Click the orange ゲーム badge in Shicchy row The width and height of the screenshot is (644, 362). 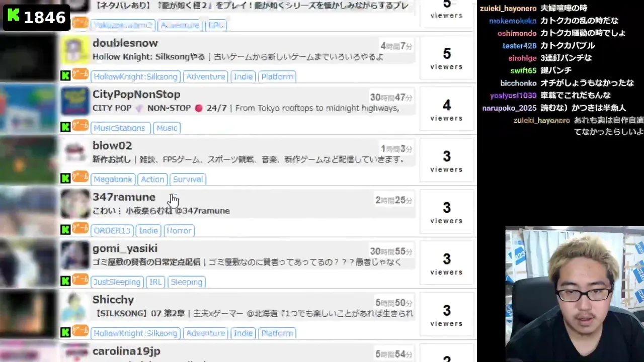[x=80, y=331]
